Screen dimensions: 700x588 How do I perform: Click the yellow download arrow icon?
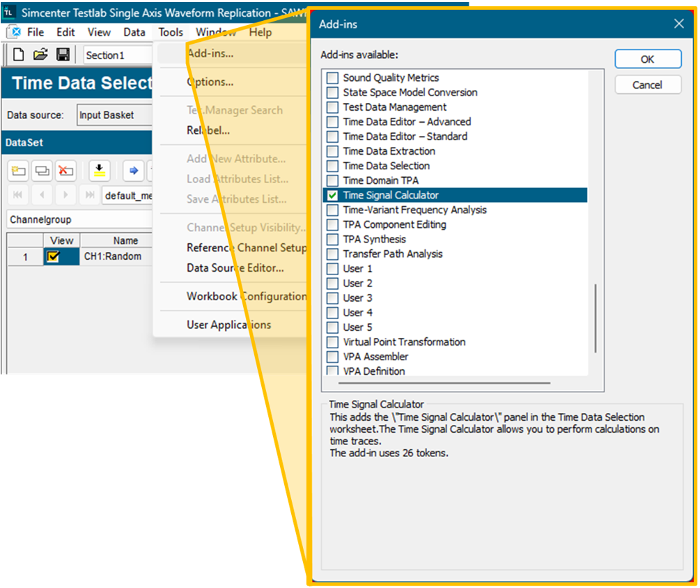[100, 170]
